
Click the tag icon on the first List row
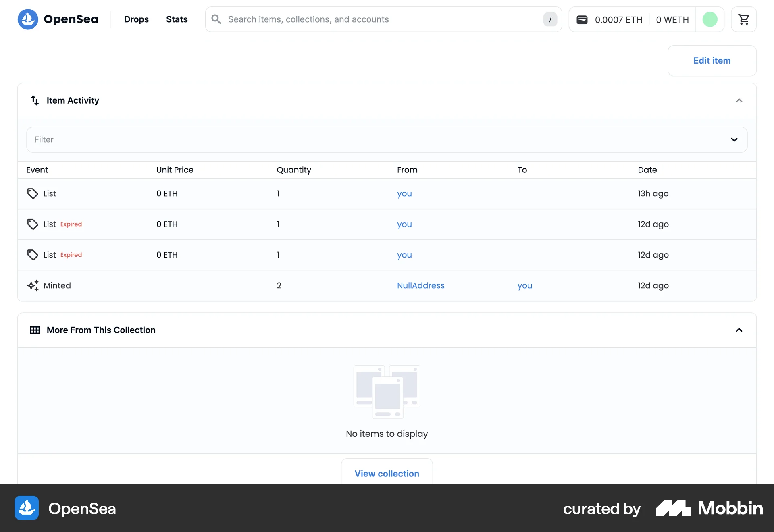pyautogui.click(x=33, y=193)
